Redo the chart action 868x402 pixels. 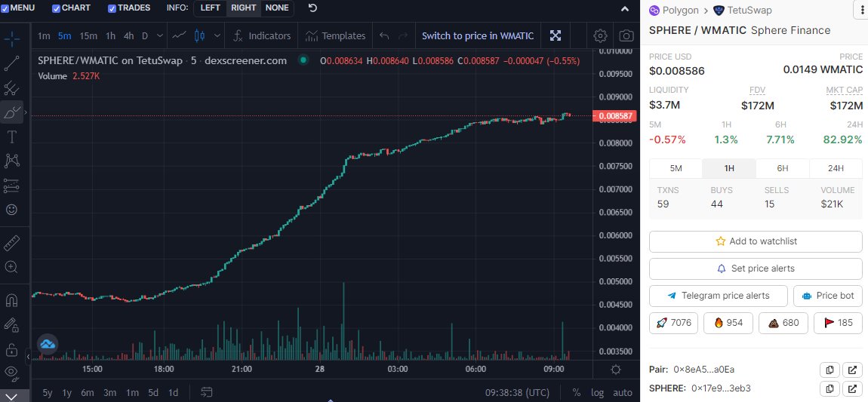pos(403,36)
